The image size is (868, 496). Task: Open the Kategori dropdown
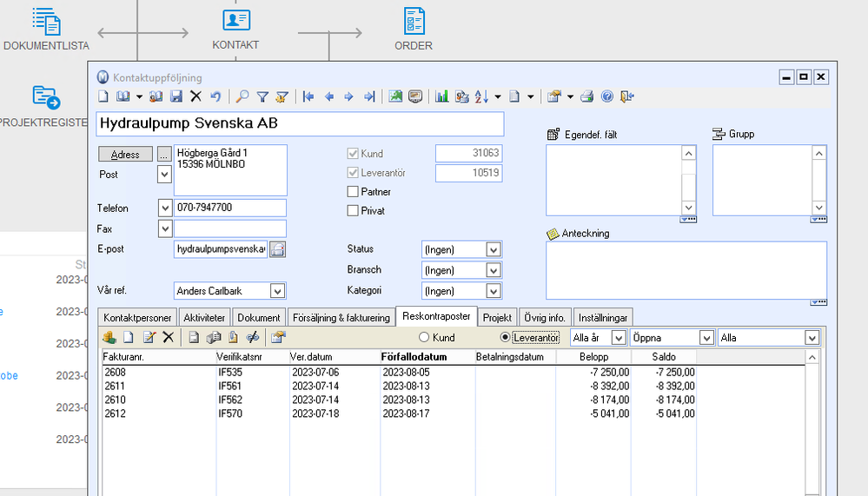pyautogui.click(x=494, y=291)
